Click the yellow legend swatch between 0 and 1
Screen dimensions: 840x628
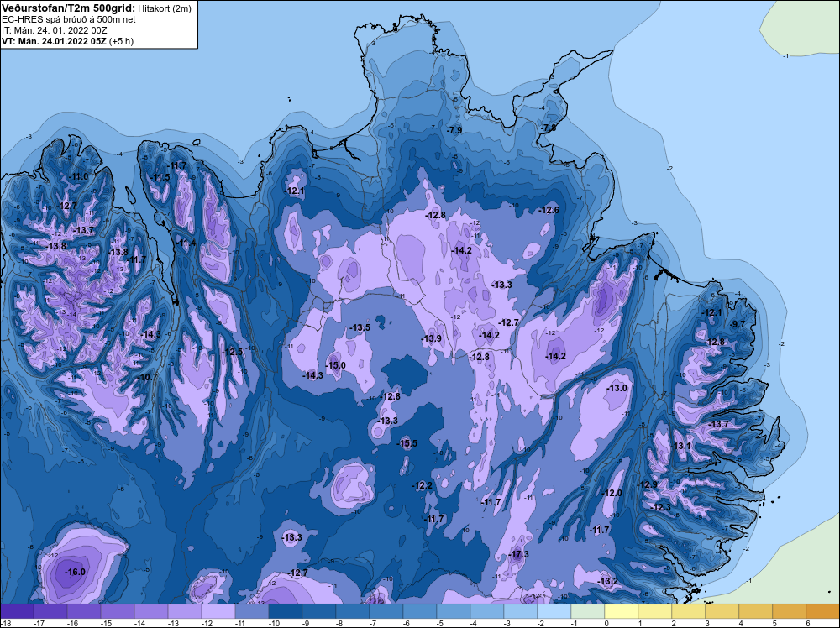(x=622, y=611)
